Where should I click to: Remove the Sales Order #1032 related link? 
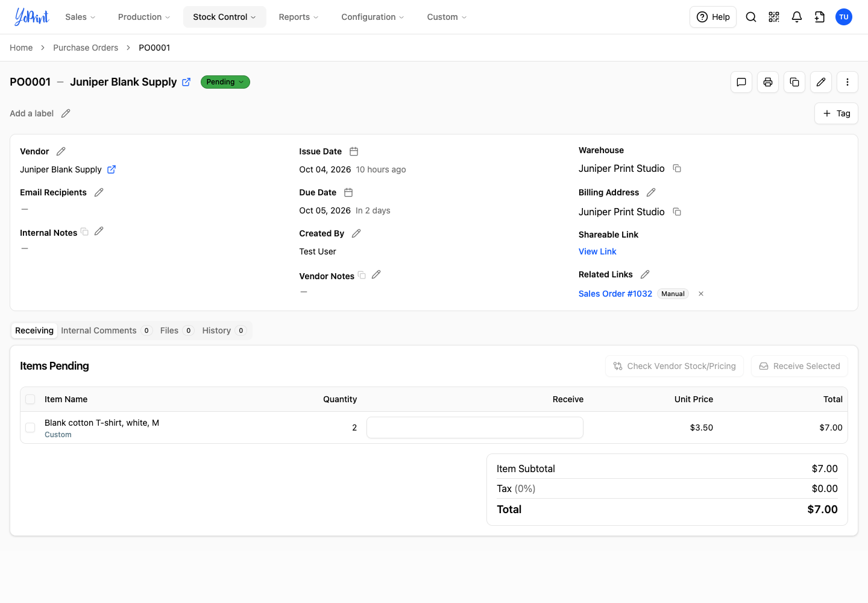[x=701, y=294]
